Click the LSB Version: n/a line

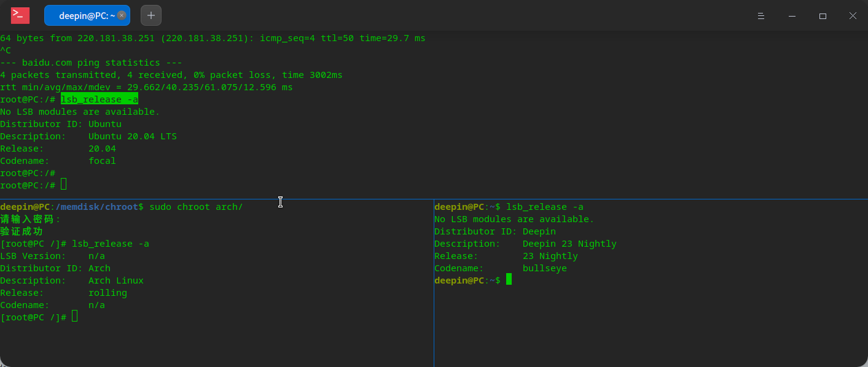(x=52, y=256)
